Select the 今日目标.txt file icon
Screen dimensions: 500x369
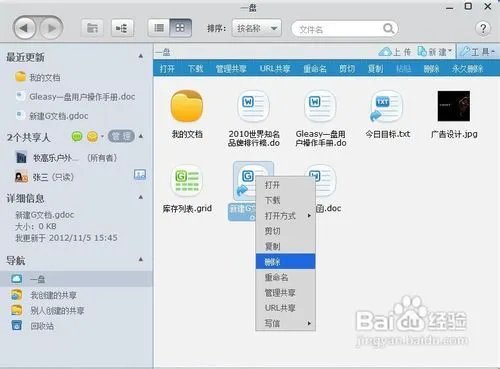pos(387,106)
